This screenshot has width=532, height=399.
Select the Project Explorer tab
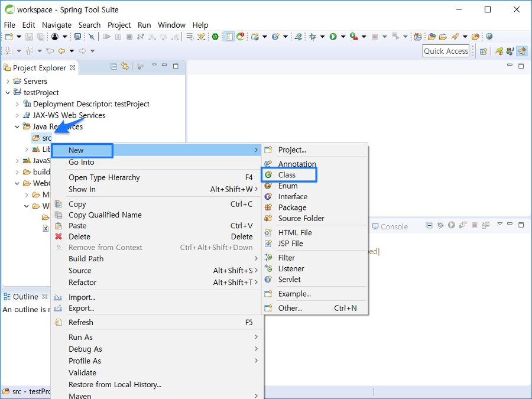pyautogui.click(x=39, y=68)
